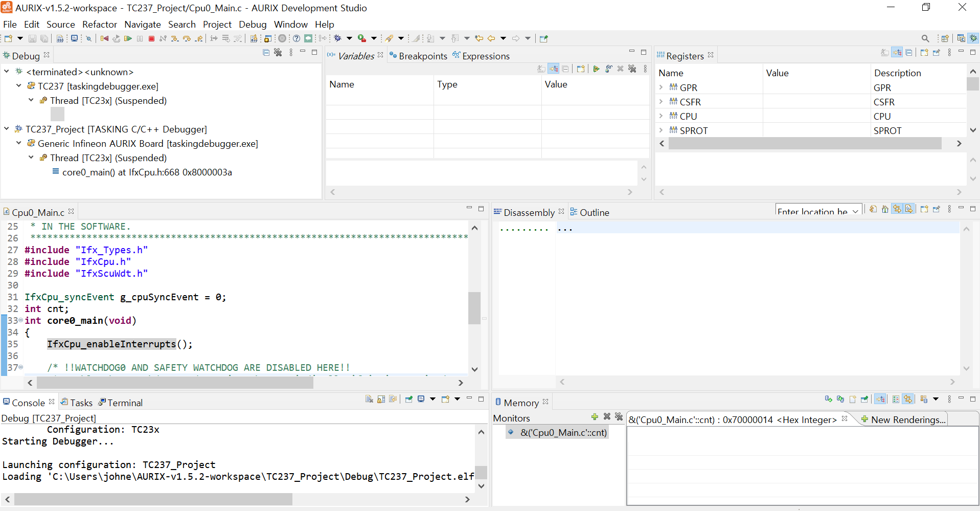Collapse Generic Infineon AURIX Board node
This screenshot has height=511, width=980.
(19, 143)
